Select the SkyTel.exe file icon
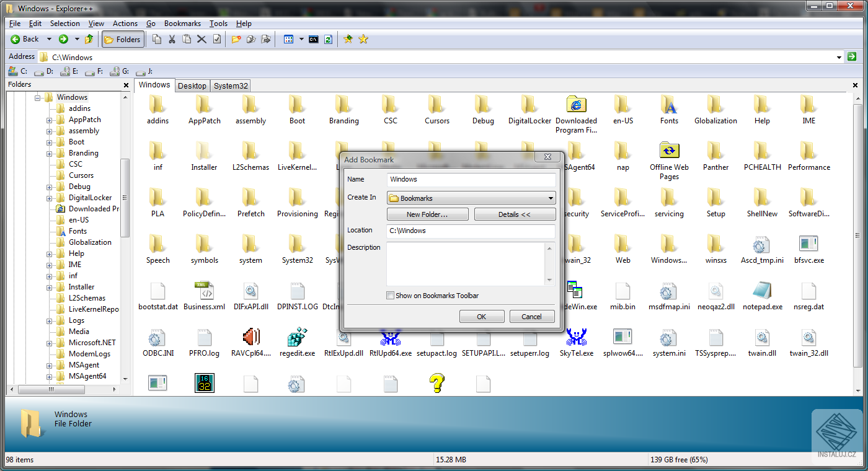Viewport: 868px width, 471px height. coord(577,338)
